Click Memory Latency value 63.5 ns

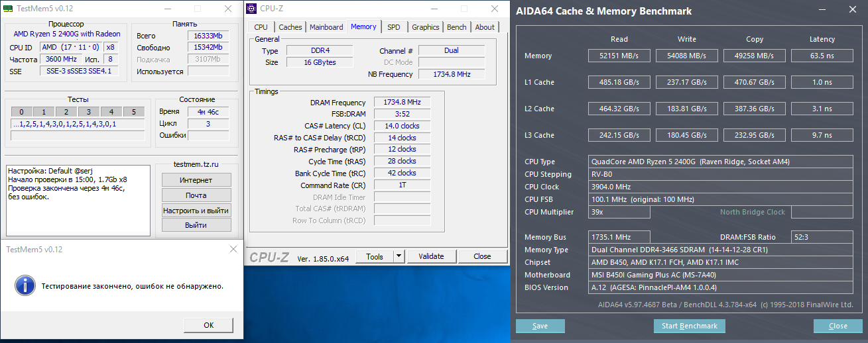822,56
